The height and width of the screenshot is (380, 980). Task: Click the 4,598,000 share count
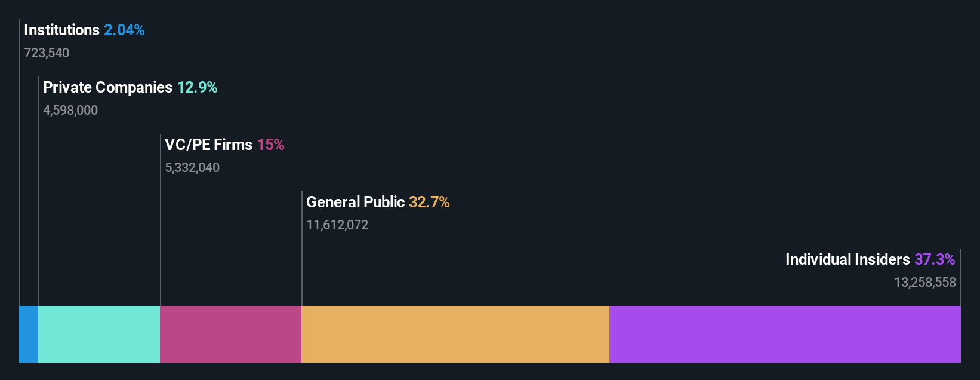tap(70, 111)
